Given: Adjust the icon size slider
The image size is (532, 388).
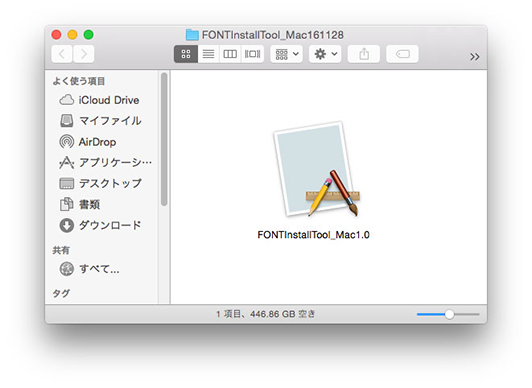Looking at the screenshot, I should pos(448,314).
